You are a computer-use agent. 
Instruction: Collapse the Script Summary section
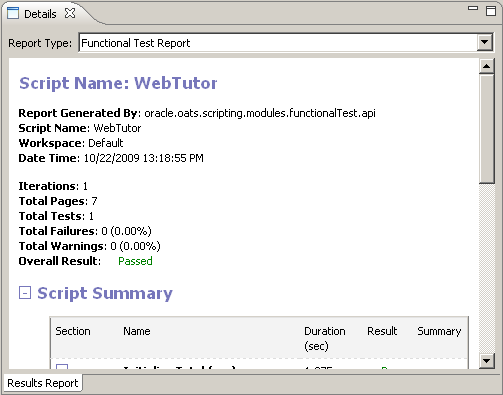(25, 293)
